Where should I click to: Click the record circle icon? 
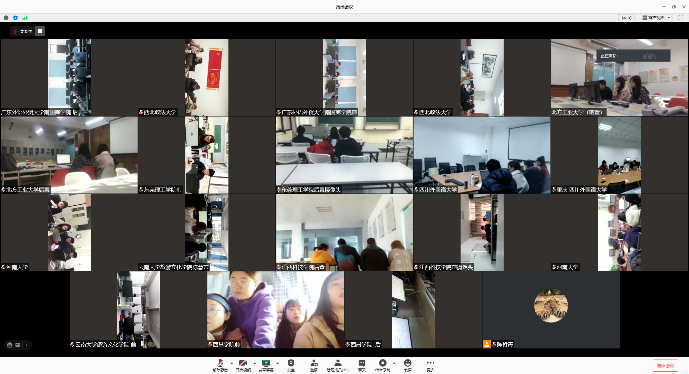(383, 365)
